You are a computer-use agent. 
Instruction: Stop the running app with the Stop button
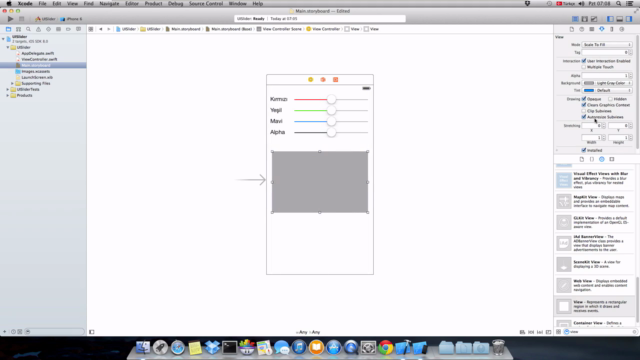point(22,19)
